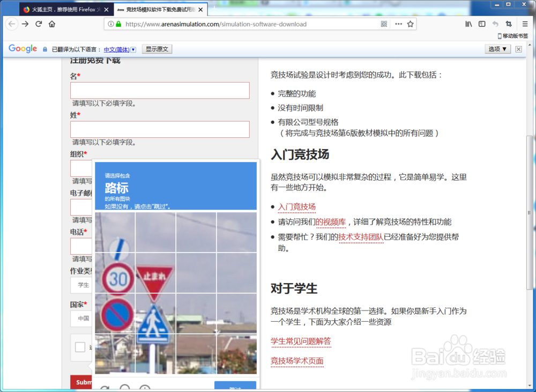Open the Firefox hamburger menu

point(525,24)
